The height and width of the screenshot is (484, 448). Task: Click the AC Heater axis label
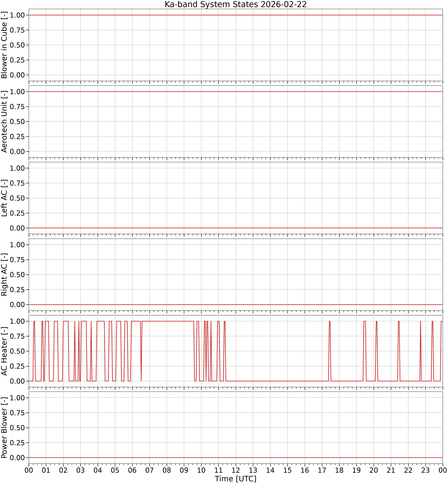coord(4,351)
